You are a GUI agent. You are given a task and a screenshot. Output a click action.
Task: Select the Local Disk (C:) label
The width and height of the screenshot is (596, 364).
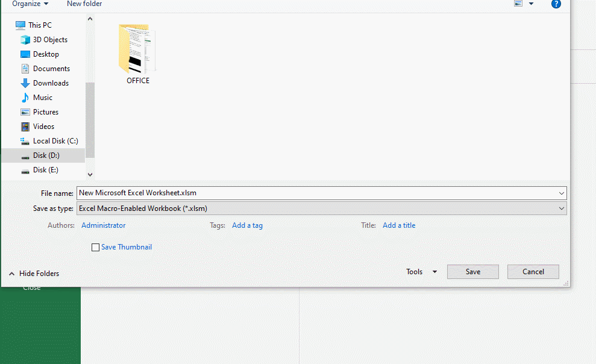click(x=55, y=141)
